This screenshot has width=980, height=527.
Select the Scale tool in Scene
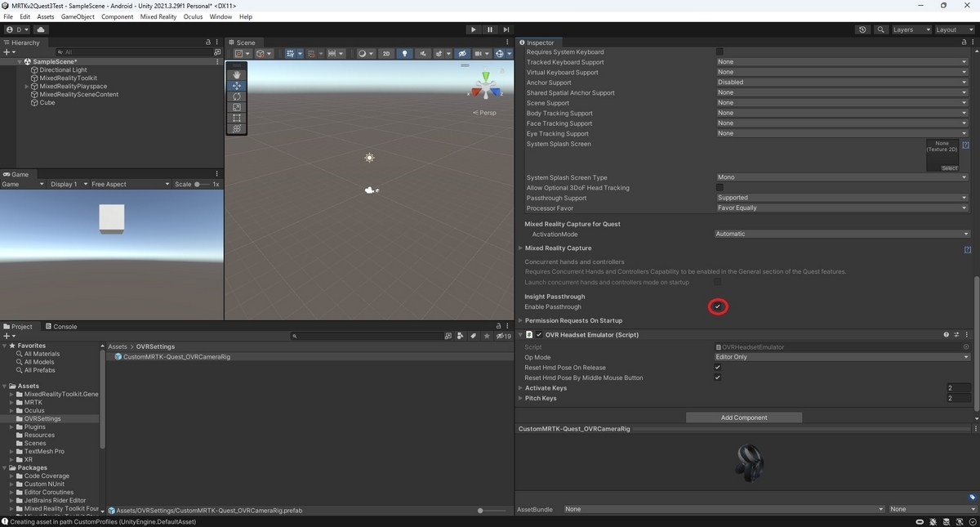coord(237,107)
